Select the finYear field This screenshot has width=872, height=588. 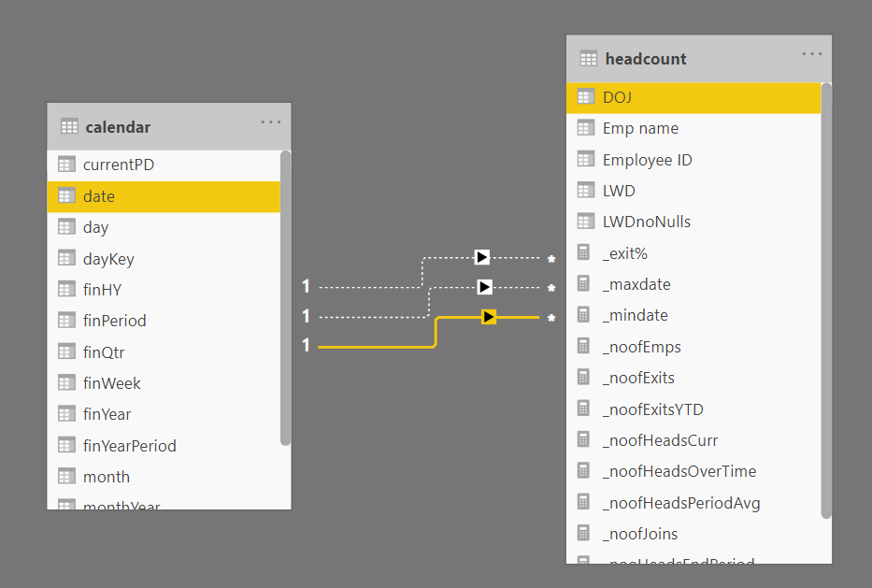pos(164,414)
